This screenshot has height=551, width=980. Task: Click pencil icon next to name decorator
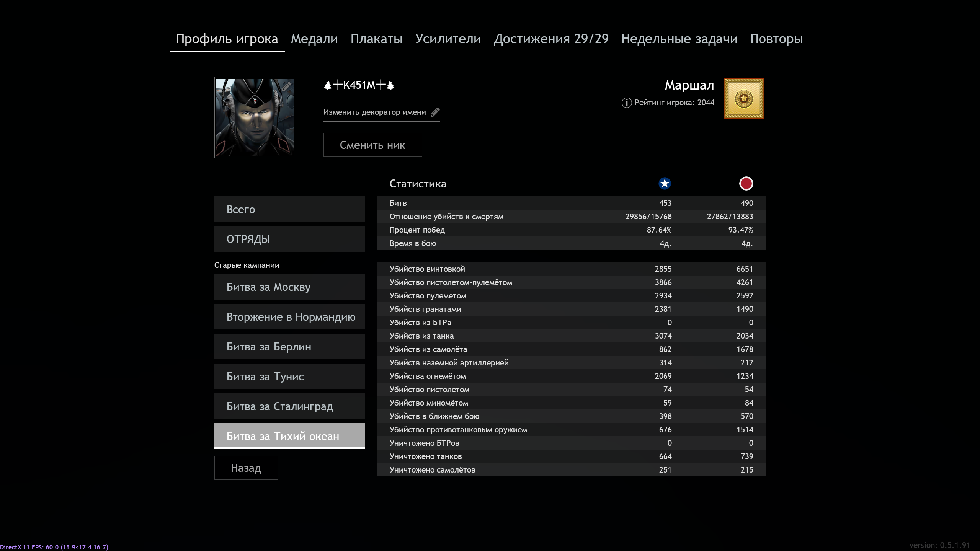point(435,112)
